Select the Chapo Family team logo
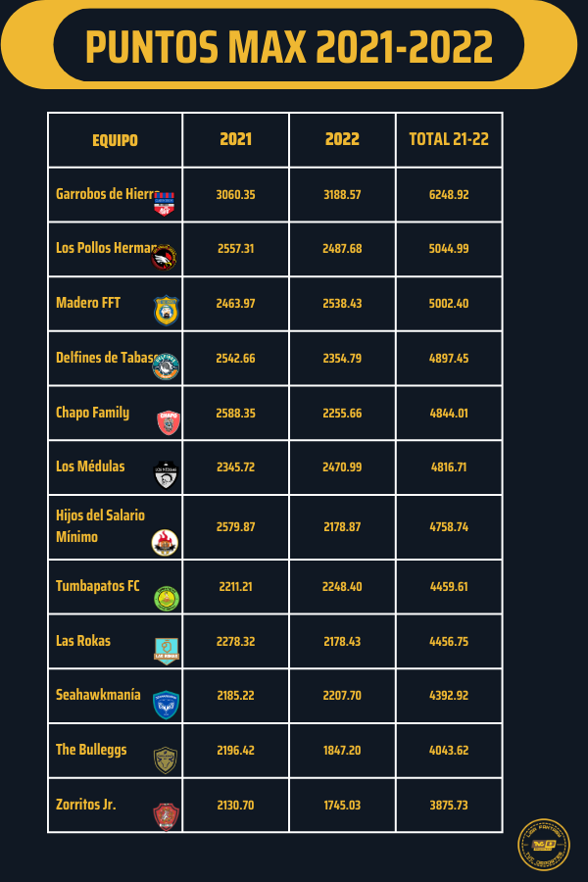The image size is (588, 882). point(168,421)
